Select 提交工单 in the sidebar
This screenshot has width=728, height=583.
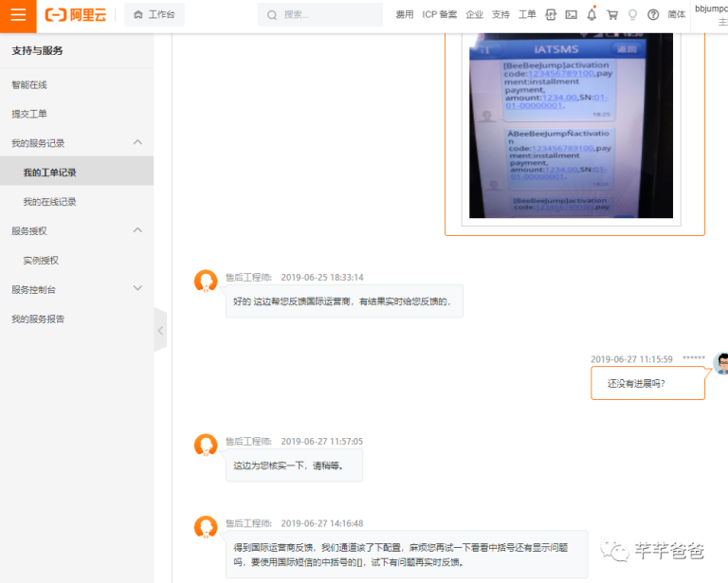[29, 114]
